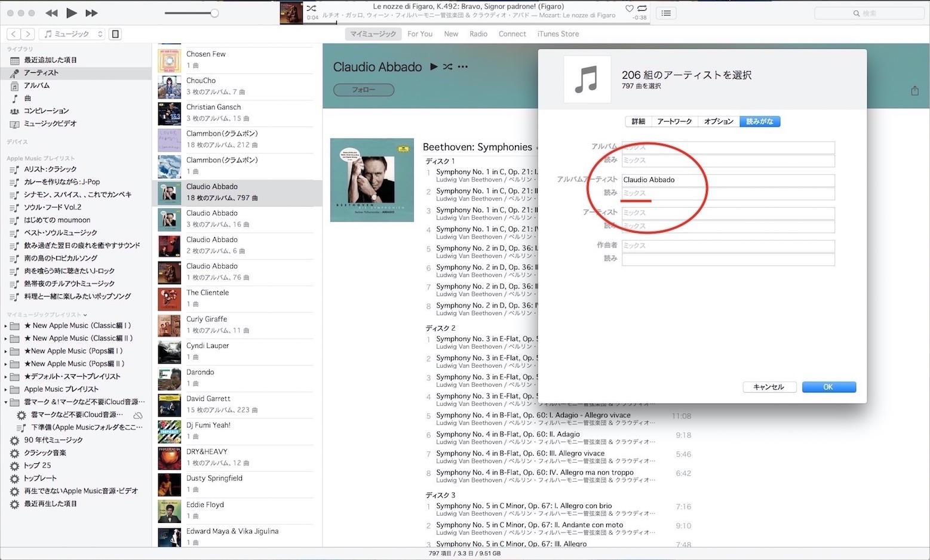Click the device icon beside the media dropdown
930x560 pixels.
coord(116,34)
